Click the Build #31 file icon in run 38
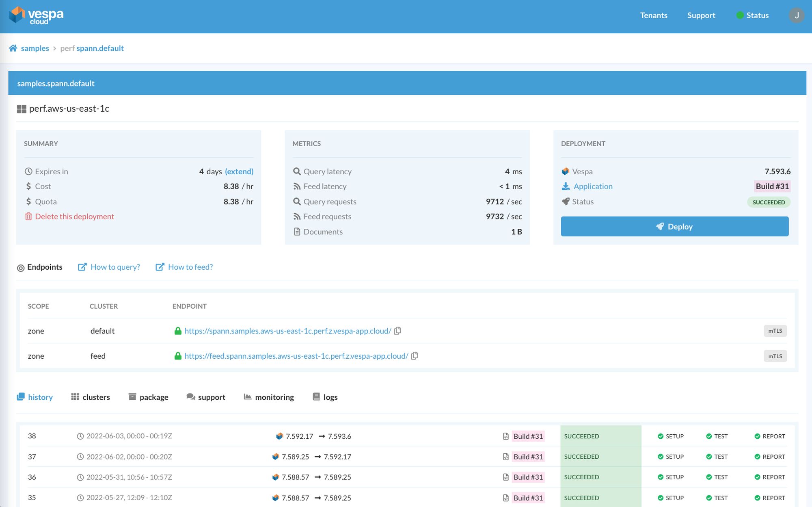 pos(506,436)
